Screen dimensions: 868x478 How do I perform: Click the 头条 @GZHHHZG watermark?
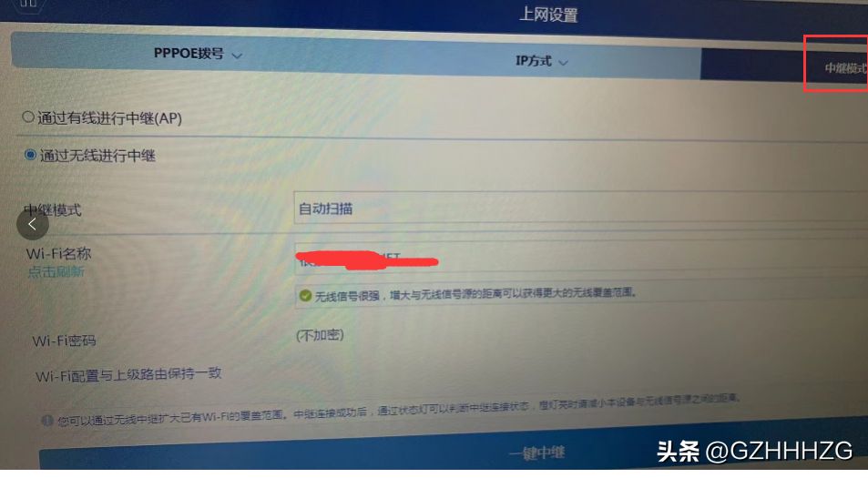(754, 451)
